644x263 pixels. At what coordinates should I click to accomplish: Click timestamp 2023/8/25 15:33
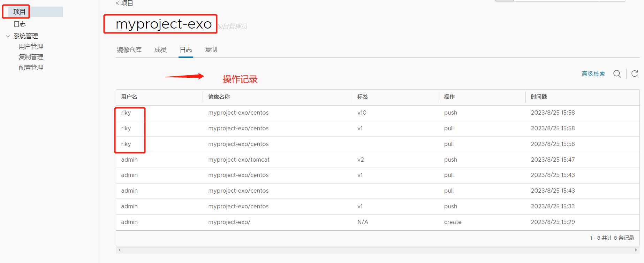tap(553, 207)
